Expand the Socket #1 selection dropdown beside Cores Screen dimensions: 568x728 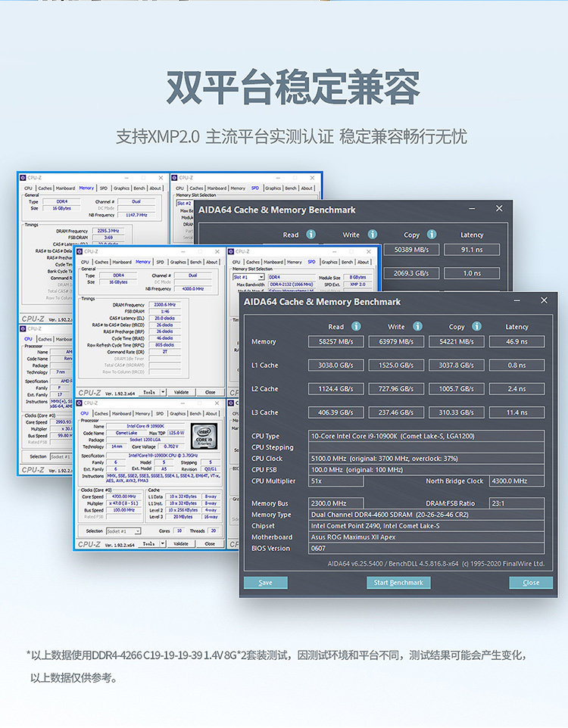point(138,531)
